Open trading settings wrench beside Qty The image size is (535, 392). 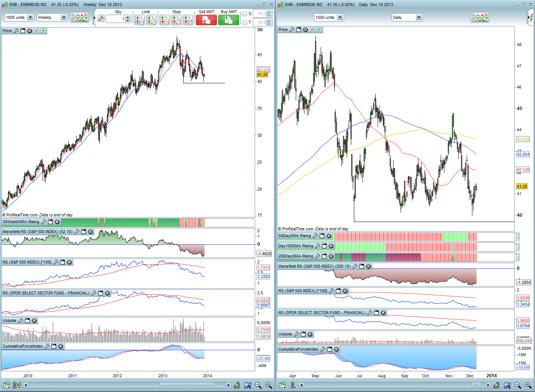(101, 18)
